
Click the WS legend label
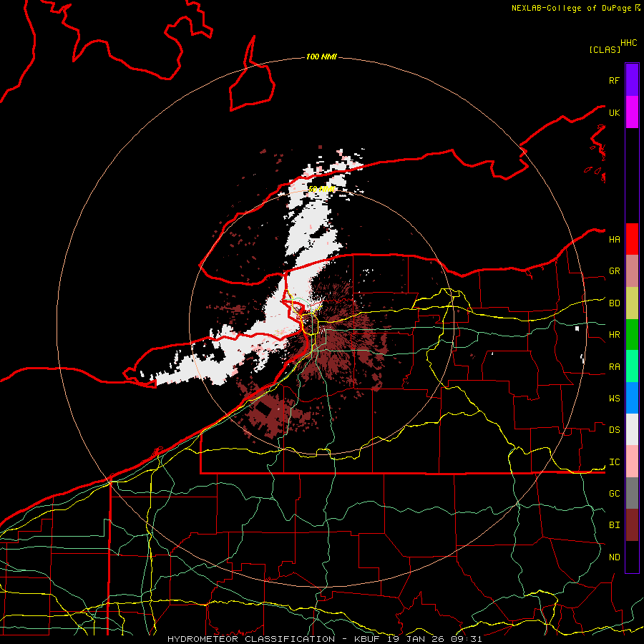[614, 398]
